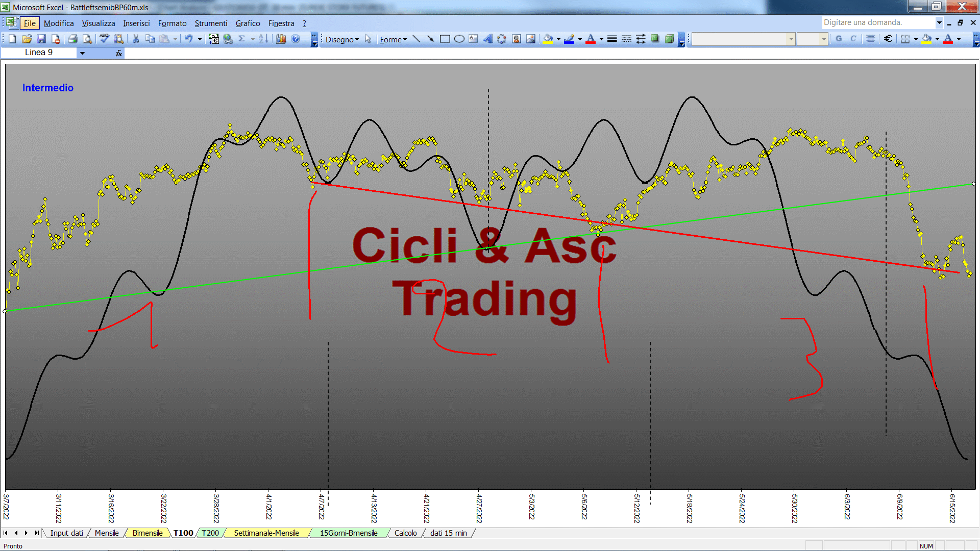Select the Line drawing tool
This screenshot has height=551, width=980.
tap(416, 39)
